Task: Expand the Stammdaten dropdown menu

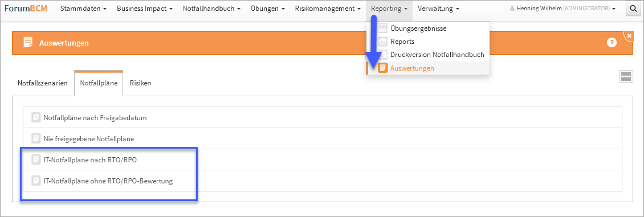Action: click(x=84, y=8)
